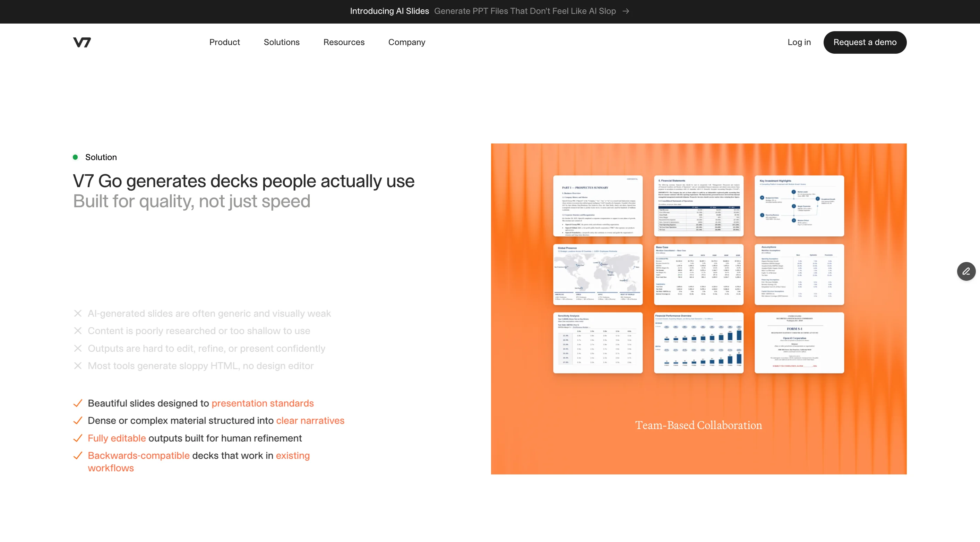Image resolution: width=980 pixels, height=542 pixels.
Task: Click the Financial Performance Overview chart thumbnail
Action: (698, 342)
